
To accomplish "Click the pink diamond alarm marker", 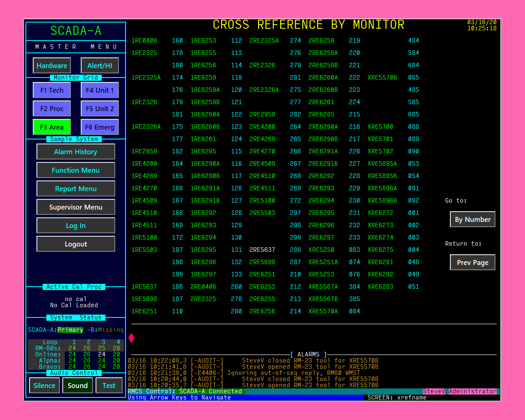I will click(131, 338).
